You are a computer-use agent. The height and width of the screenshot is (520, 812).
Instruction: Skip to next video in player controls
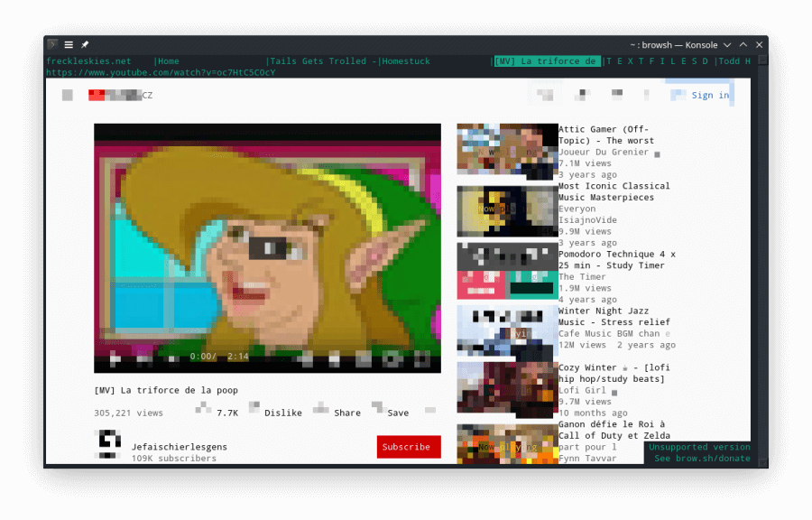coord(144,357)
